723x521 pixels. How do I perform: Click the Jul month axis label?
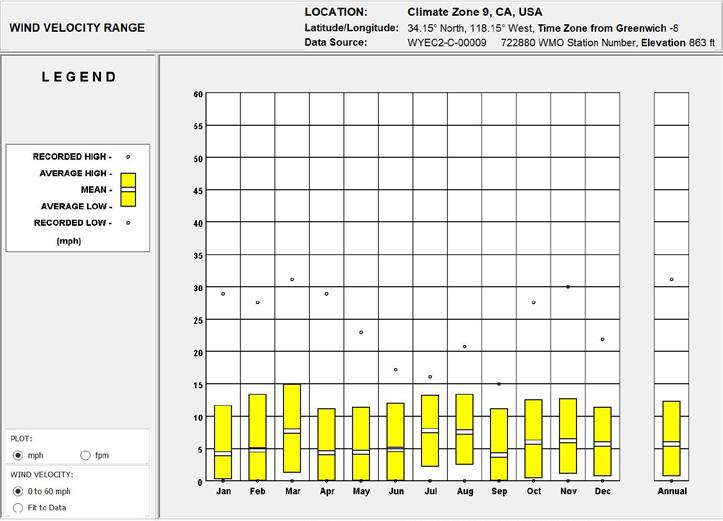point(430,491)
